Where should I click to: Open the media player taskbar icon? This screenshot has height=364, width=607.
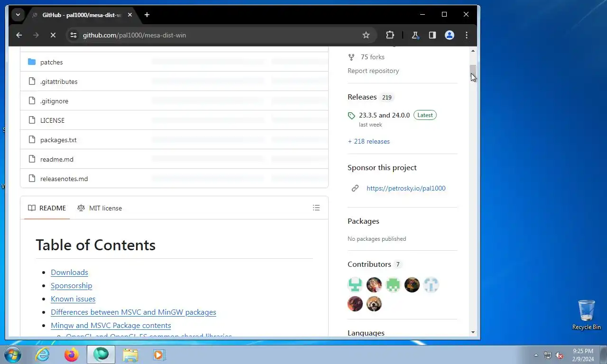(x=159, y=355)
